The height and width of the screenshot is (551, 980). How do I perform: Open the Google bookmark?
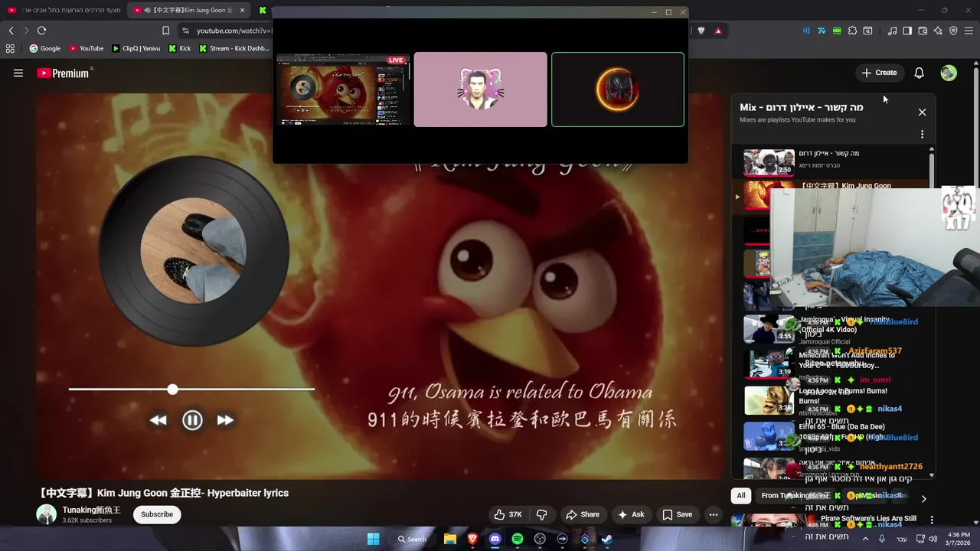44,48
